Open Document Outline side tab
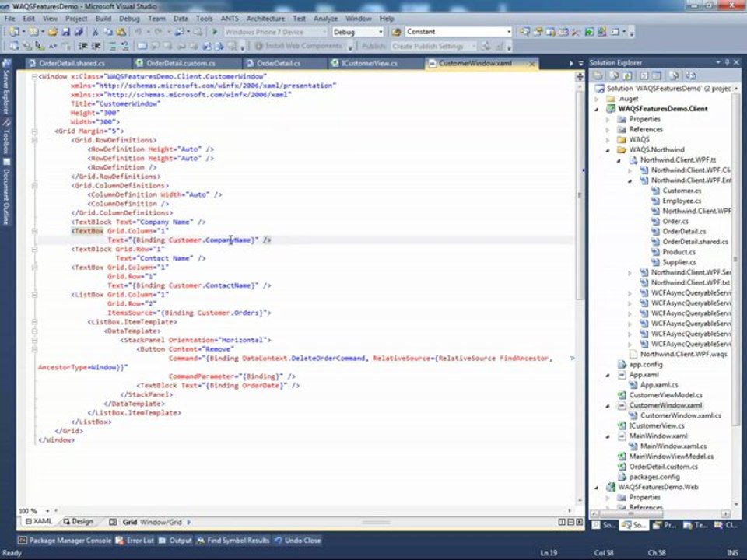Image resolution: width=747 pixels, height=560 pixels. click(6, 192)
